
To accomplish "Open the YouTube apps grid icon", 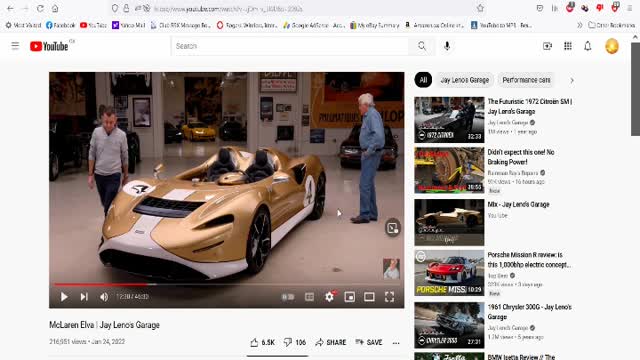I will click(x=568, y=46).
